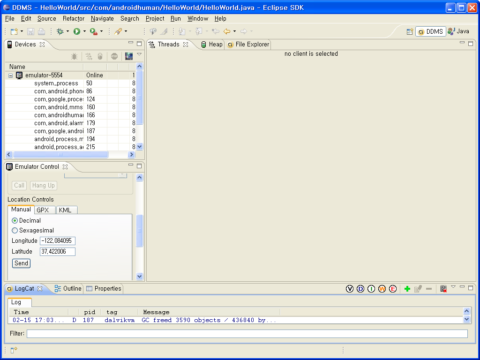Open the Run button dropdown arrow

(85, 31)
